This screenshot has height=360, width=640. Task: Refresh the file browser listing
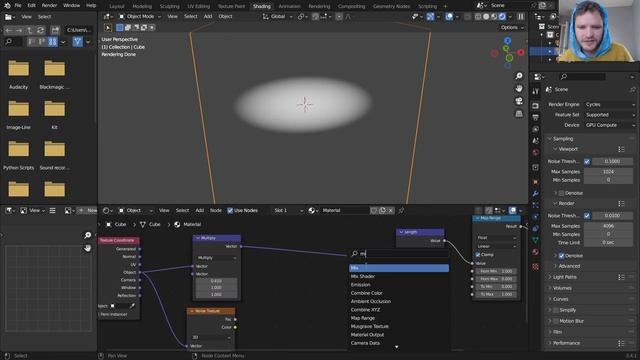pyautogui.click(x=40, y=30)
